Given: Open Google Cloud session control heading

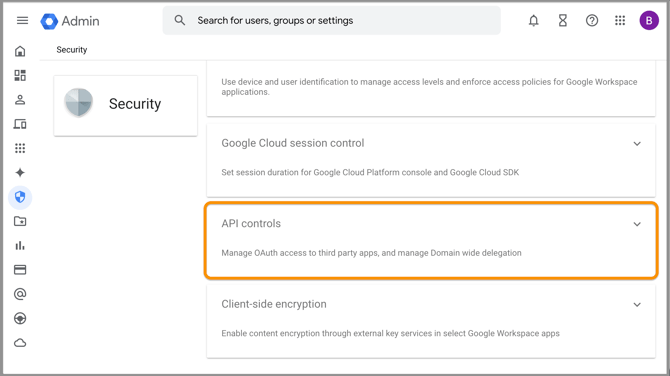Looking at the screenshot, I should click(293, 143).
